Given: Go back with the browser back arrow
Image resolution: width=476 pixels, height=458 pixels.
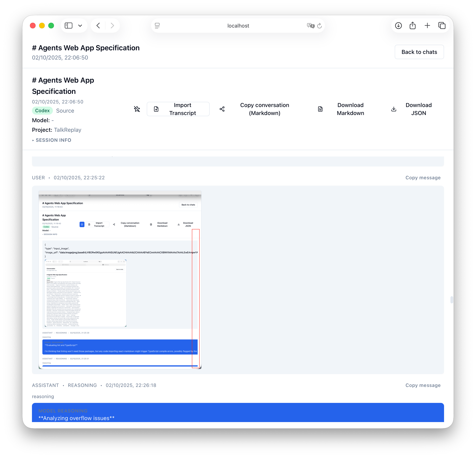Looking at the screenshot, I should (98, 26).
